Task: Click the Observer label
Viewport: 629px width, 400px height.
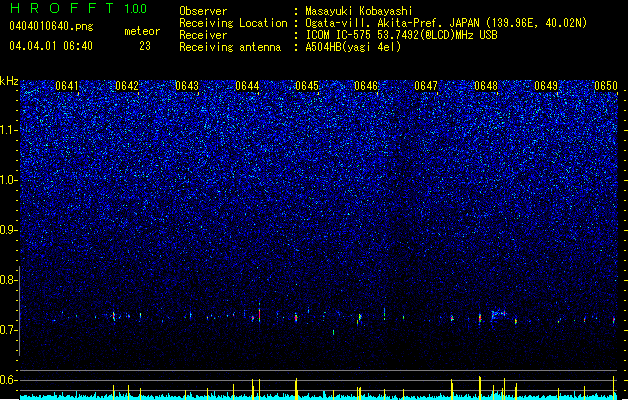Action: click(x=203, y=11)
